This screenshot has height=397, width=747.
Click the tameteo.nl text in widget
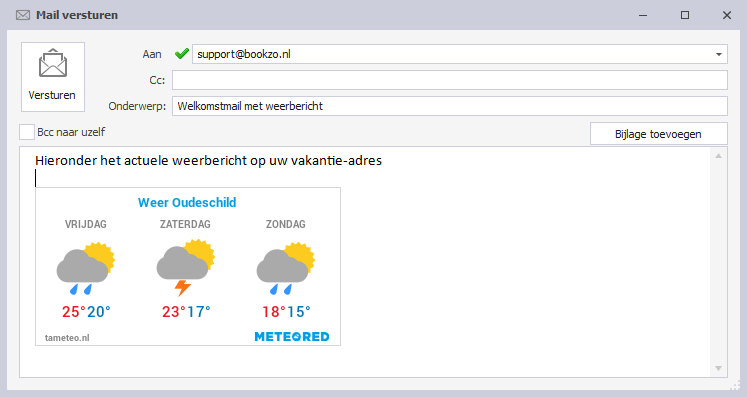[67, 338]
